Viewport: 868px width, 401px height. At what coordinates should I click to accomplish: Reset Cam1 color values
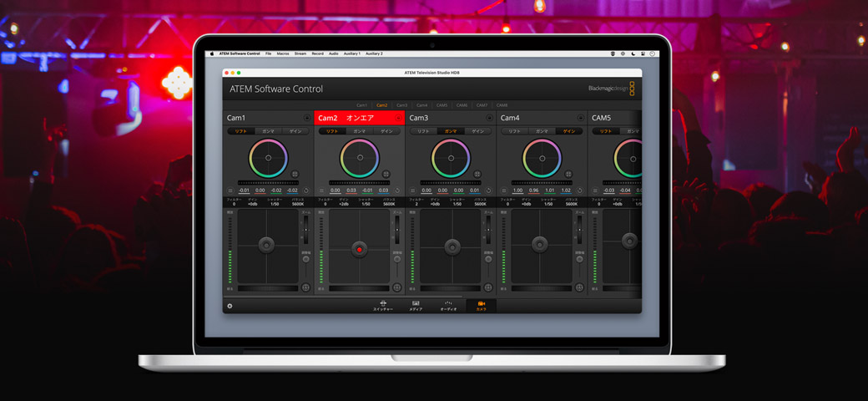pyautogui.click(x=305, y=190)
